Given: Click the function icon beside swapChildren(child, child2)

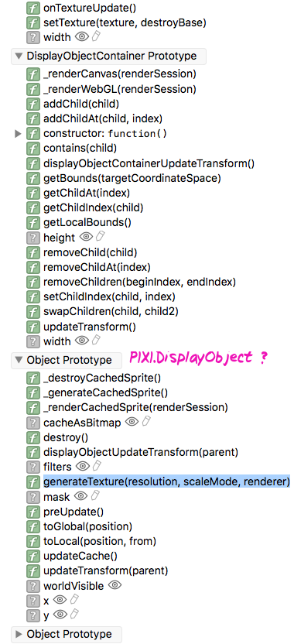Looking at the screenshot, I should (32, 312).
